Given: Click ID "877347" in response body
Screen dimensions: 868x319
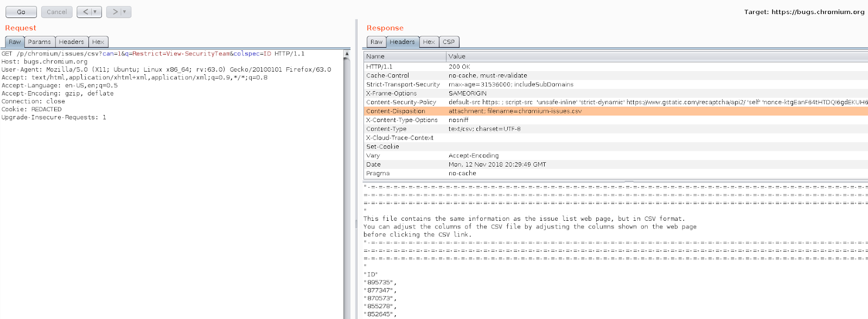Looking at the screenshot, I should (380, 290).
